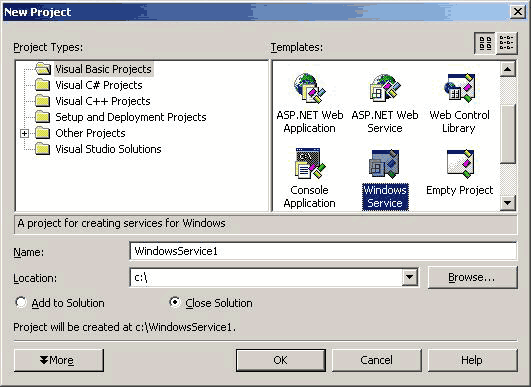Select the ASP.NET Web Application template icon
Image resolution: width=531 pixels, height=387 pixels.
coord(310,88)
